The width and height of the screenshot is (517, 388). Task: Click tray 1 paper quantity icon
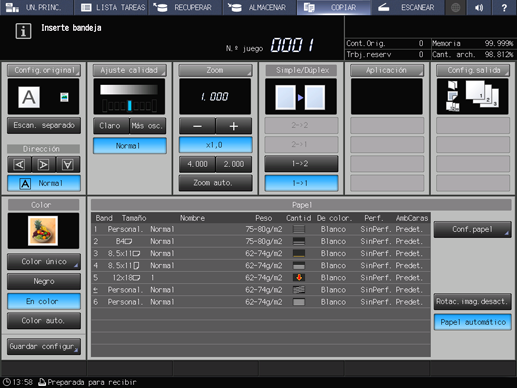tap(299, 229)
